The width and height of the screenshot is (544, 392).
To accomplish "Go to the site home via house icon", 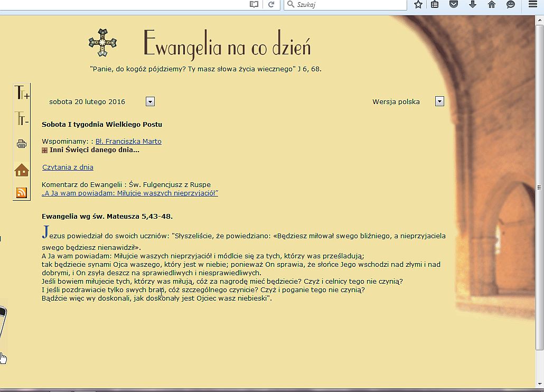I will (x=22, y=170).
